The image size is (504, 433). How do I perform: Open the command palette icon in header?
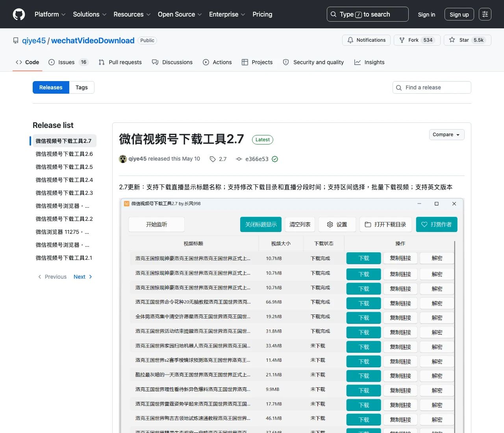pos(485,14)
